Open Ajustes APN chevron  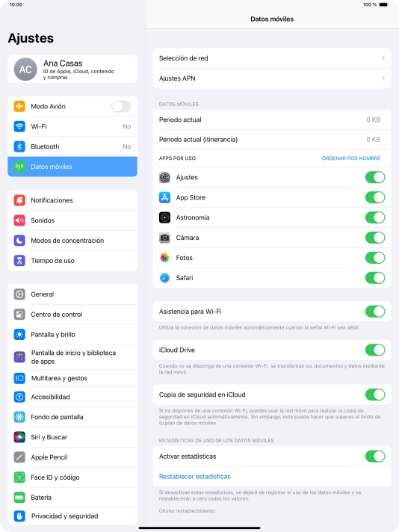tap(383, 78)
